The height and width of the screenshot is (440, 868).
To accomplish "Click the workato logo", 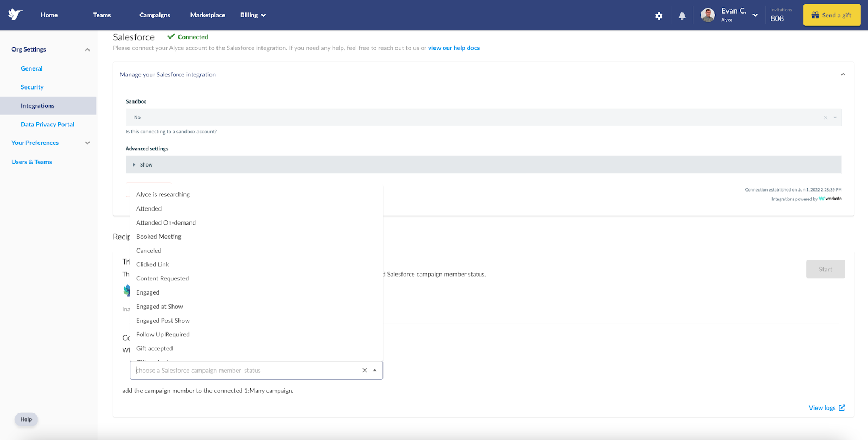I will [830, 199].
